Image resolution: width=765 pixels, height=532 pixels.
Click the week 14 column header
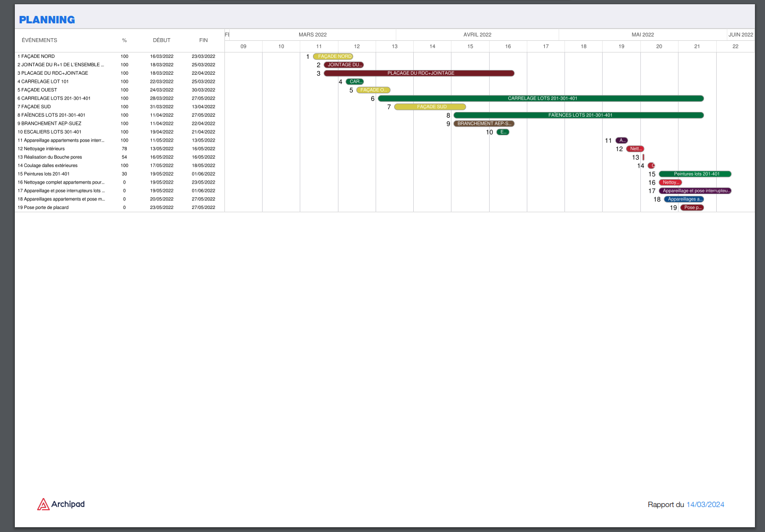click(x=432, y=47)
